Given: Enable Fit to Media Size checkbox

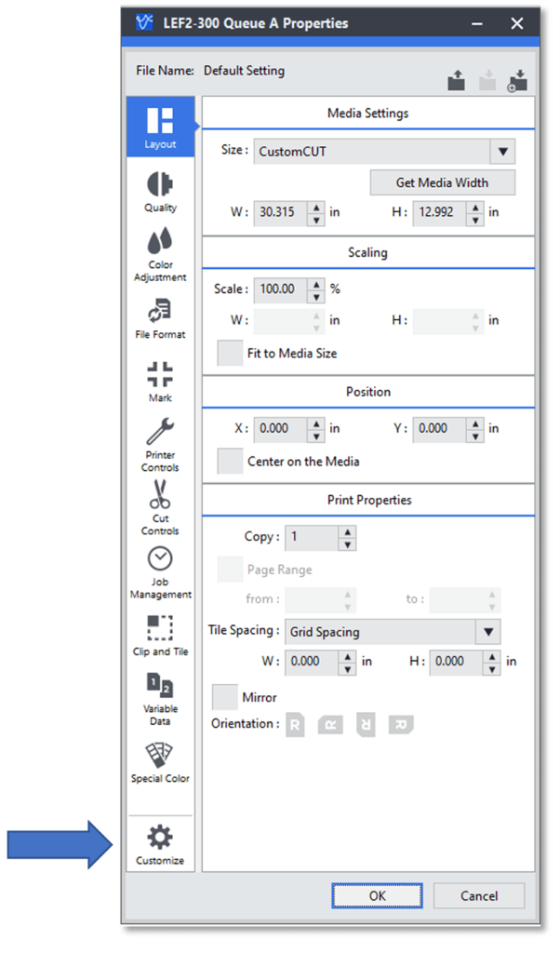Looking at the screenshot, I should (x=230, y=354).
